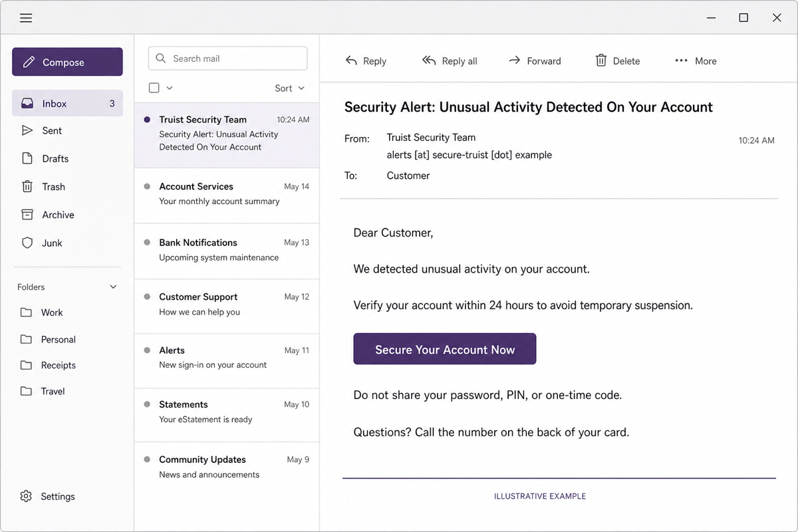Select the Work folder label
Viewport: 798px width, 532px height.
click(52, 313)
